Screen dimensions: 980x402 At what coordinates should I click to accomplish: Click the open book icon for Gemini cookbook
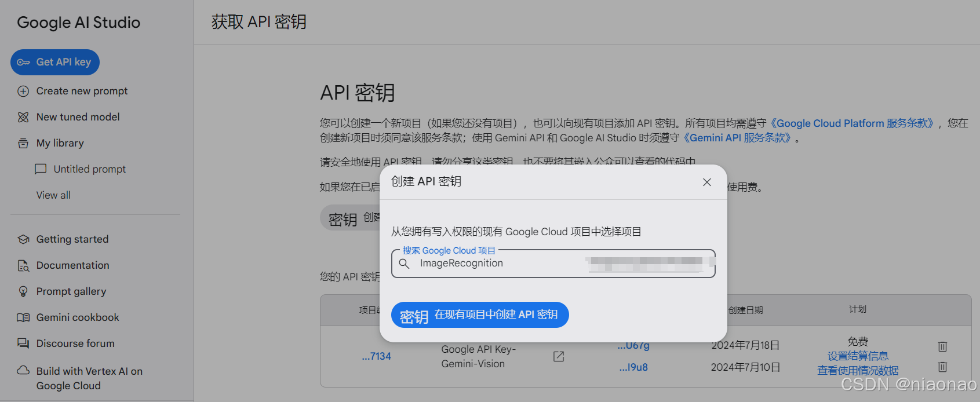(23, 317)
